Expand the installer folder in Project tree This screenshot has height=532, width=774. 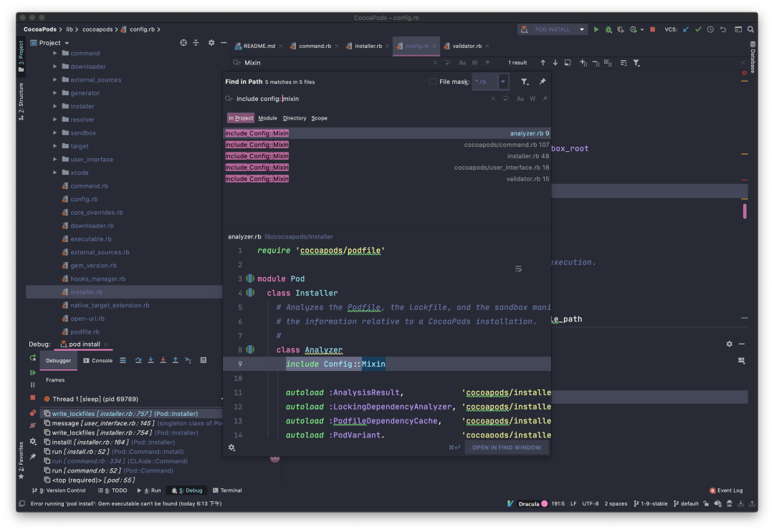pos(55,107)
